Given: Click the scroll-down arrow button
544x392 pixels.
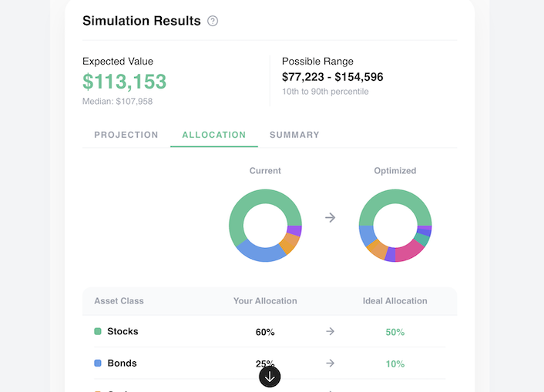Looking at the screenshot, I should pos(270,377).
